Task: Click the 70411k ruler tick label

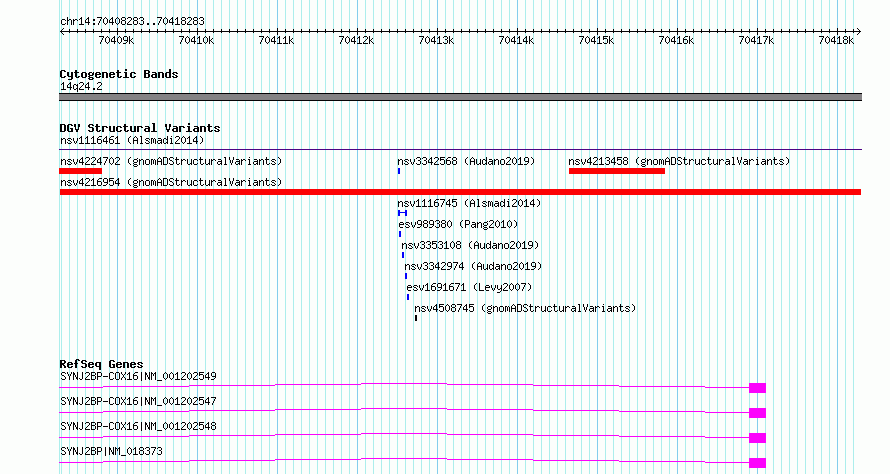Action: coord(276,40)
